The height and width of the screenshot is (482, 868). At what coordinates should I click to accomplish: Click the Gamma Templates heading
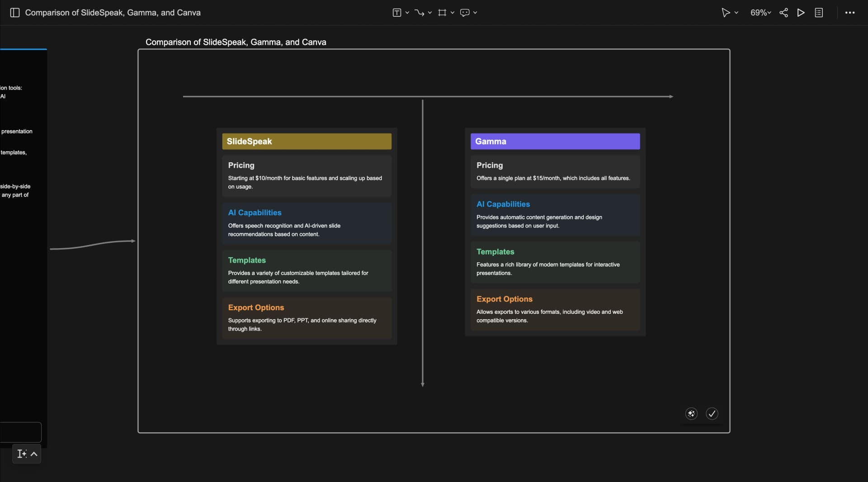[x=495, y=252]
